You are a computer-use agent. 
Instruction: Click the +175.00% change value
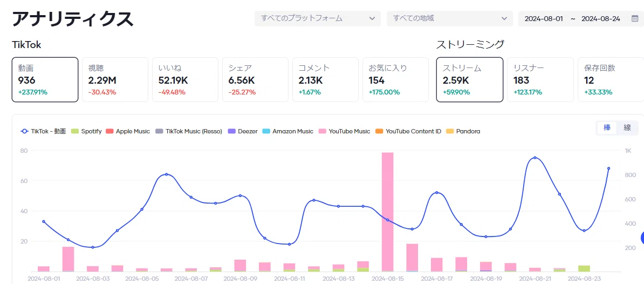click(384, 92)
